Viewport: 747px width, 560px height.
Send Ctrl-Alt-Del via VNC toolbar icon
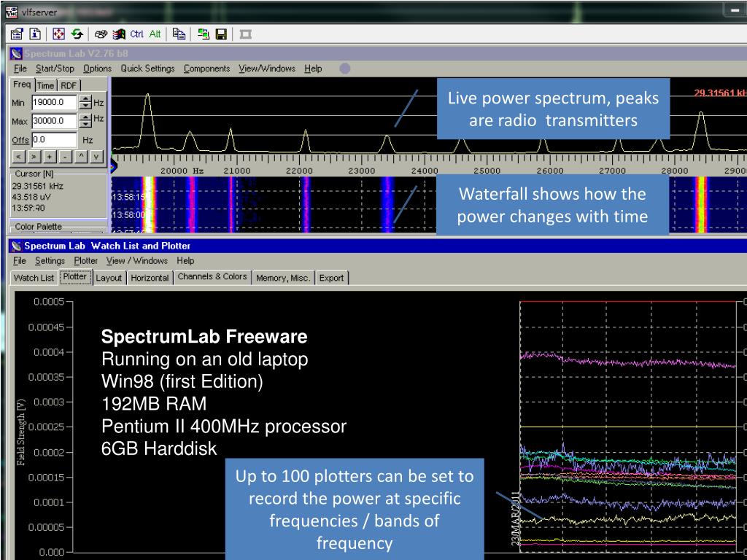pos(101,34)
